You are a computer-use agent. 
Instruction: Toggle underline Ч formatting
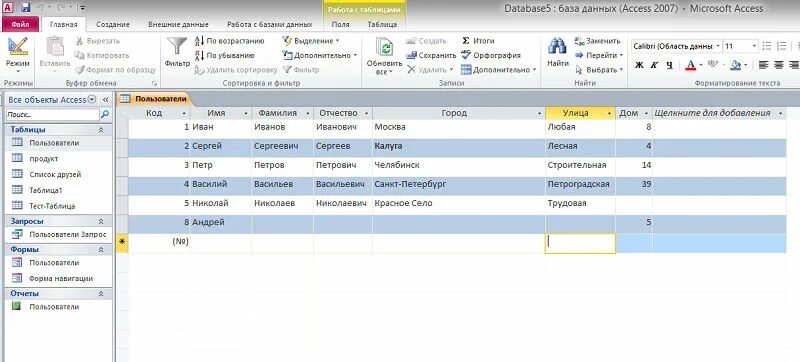tap(669, 65)
